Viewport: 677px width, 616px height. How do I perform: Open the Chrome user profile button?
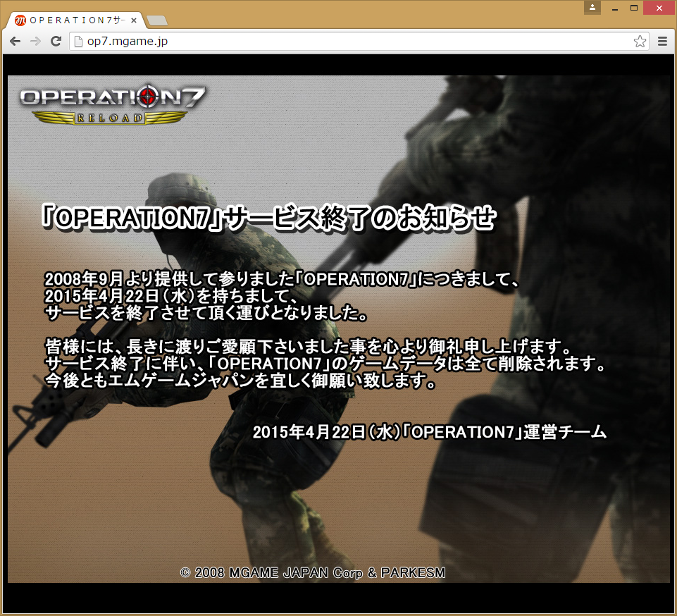coord(592,7)
